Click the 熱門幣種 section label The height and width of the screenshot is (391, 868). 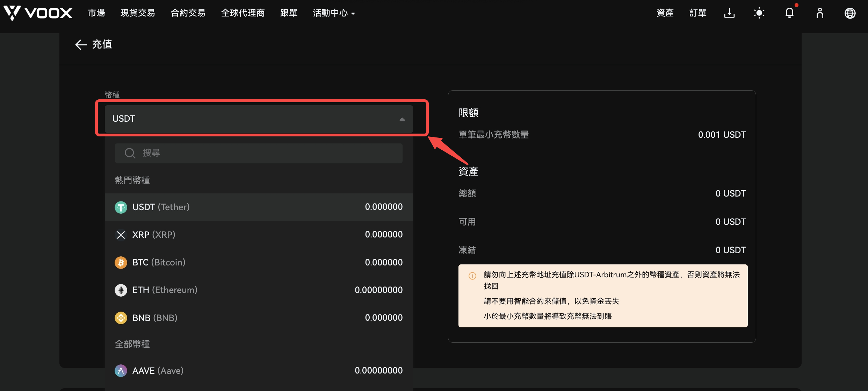pos(132,180)
